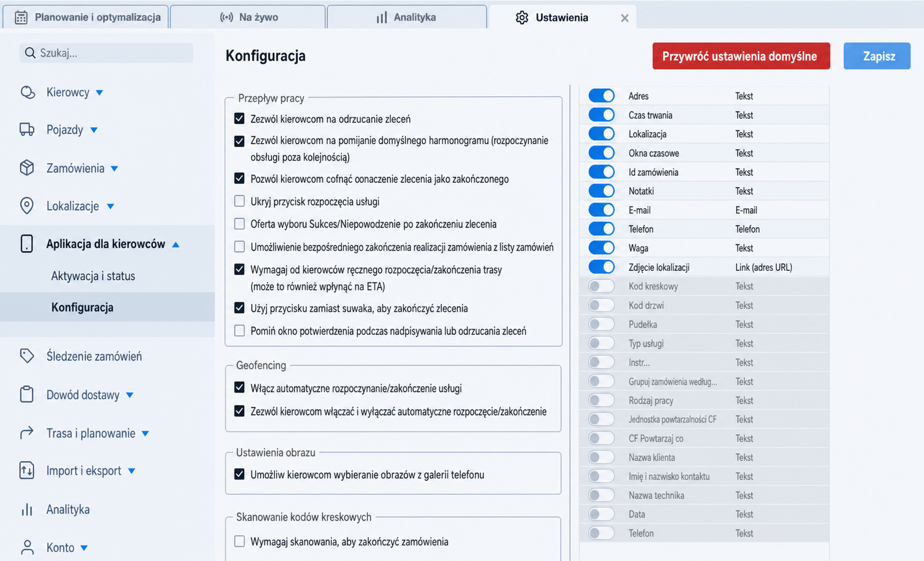Screen dimensions: 924x561
Task: Check Umożliwienie bezpośredniego zakończenia realizacji zamówienia
Action: click(x=239, y=247)
